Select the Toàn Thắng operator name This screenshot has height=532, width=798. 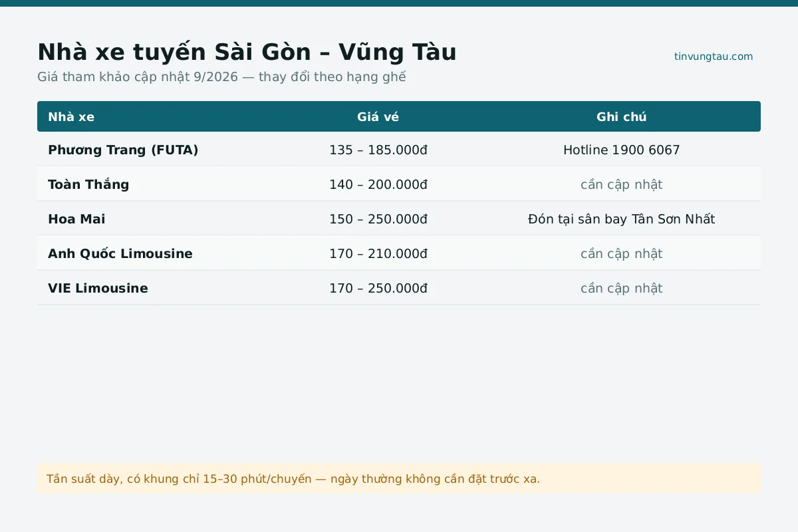[88, 185]
